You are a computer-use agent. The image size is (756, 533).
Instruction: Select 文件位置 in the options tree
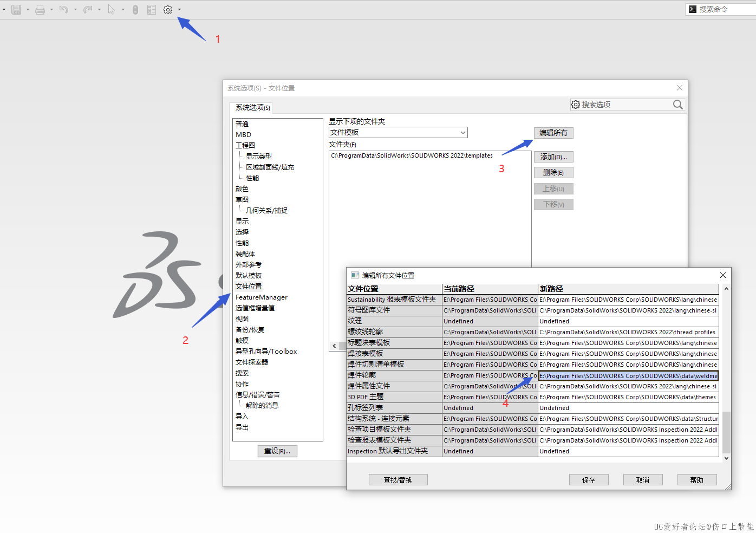click(x=249, y=287)
